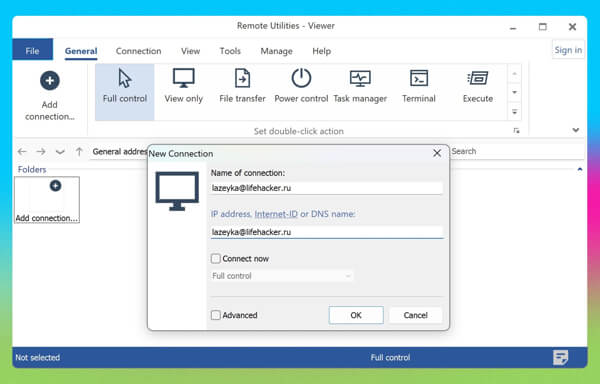600x384 pixels.
Task: Choose the Terminal mode
Action: tap(419, 92)
